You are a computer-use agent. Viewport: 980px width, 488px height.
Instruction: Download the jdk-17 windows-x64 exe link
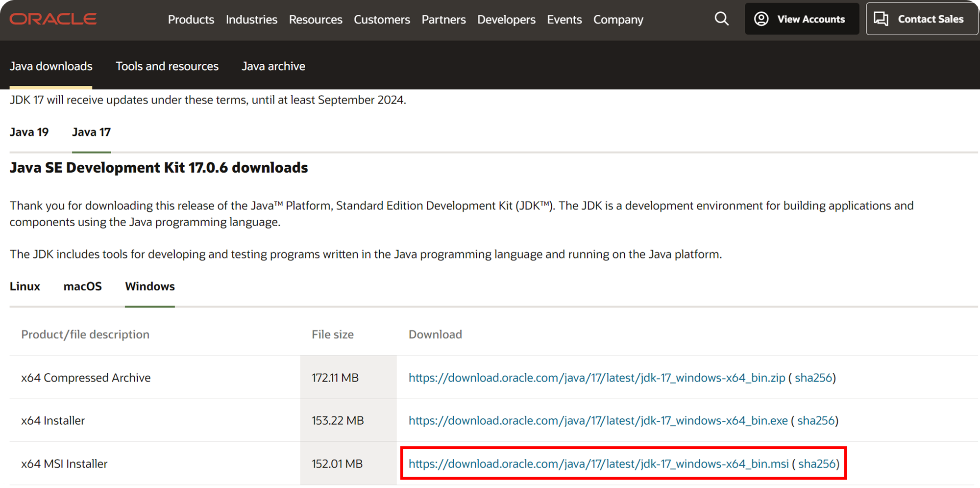(598, 421)
